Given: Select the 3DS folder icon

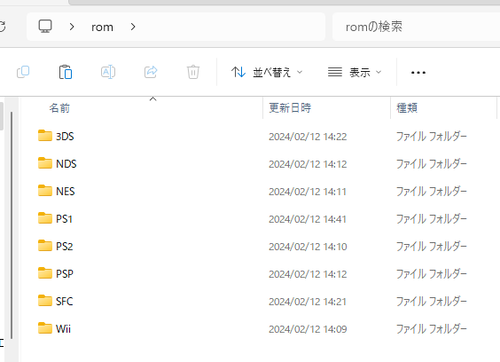Looking at the screenshot, I should [x=45, y=136].
